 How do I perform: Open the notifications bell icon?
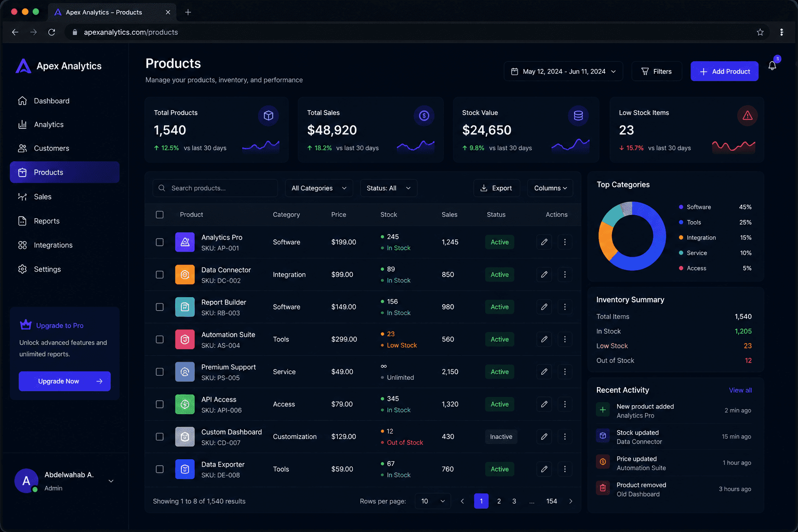(x=772, y=65)
